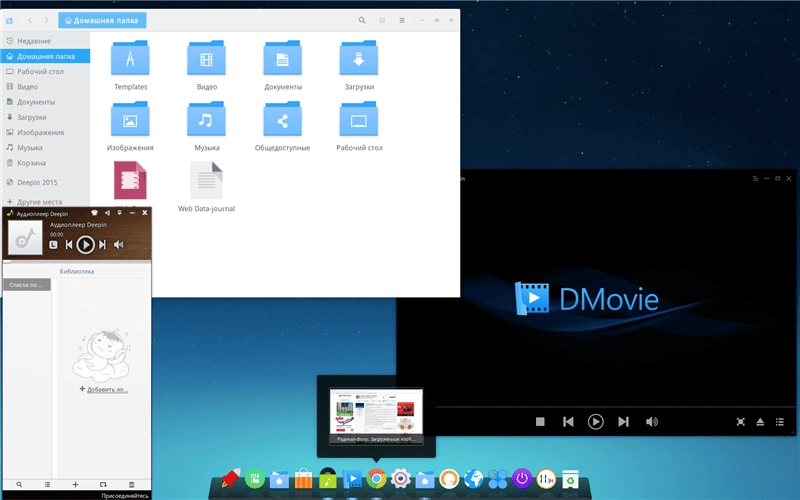Click the album cover art placeholder
Image resolution: width=800 pixels, height=500 pixels.
26,238
